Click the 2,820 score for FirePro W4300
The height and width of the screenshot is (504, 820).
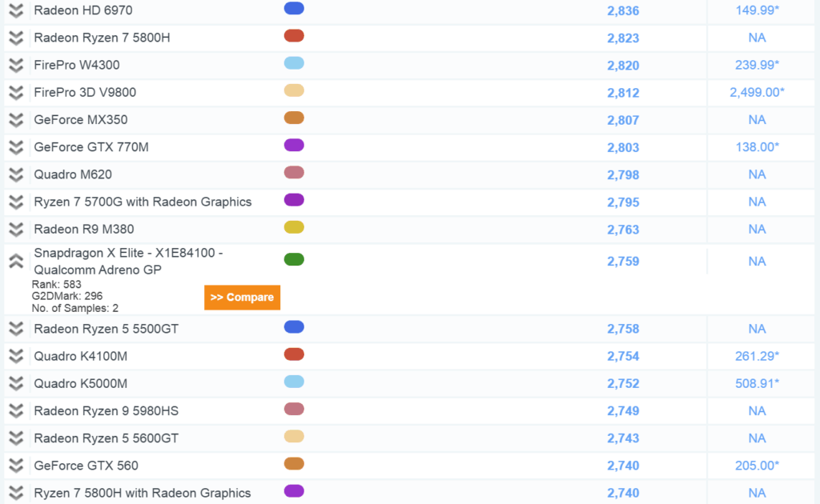(x=623, y=66)
